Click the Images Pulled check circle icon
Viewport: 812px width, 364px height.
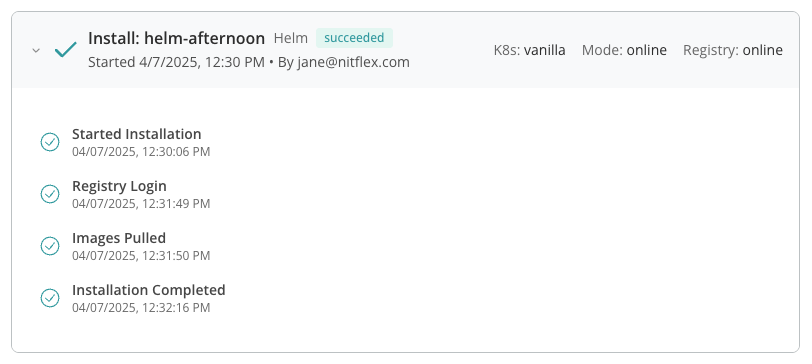tap(50, 246)
